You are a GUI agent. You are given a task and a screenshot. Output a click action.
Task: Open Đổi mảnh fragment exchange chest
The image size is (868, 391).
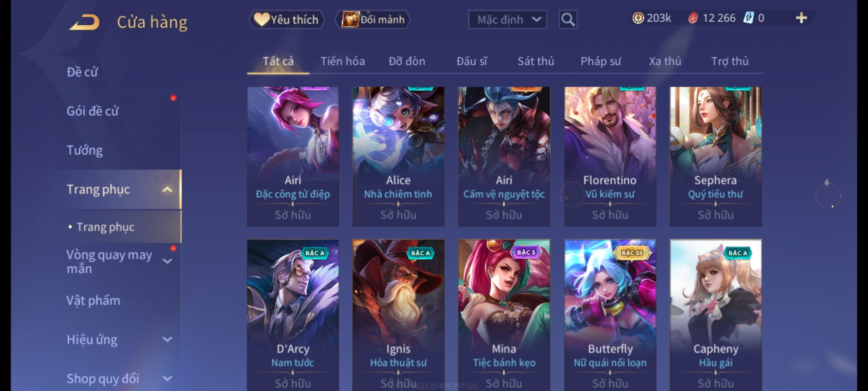[373, 20]
